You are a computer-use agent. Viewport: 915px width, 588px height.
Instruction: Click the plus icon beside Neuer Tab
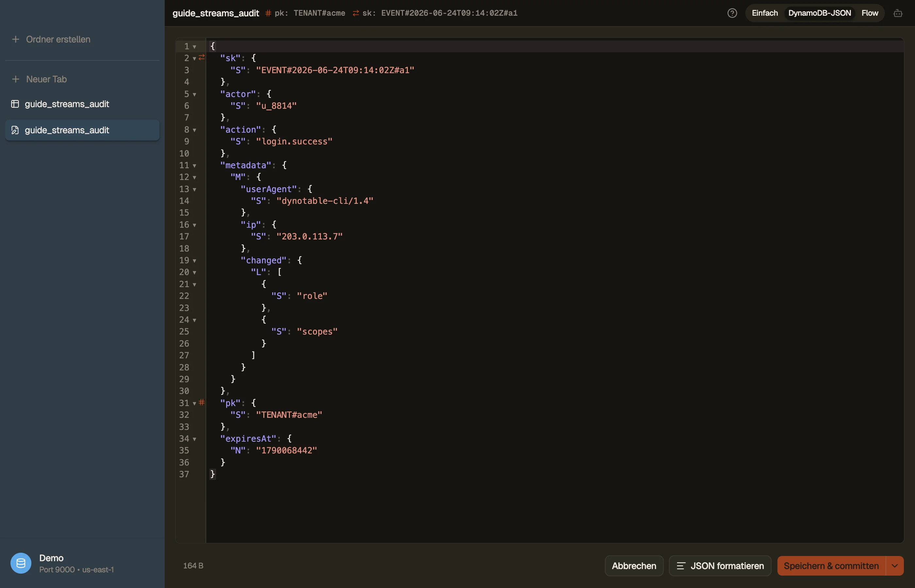point(16,79)
